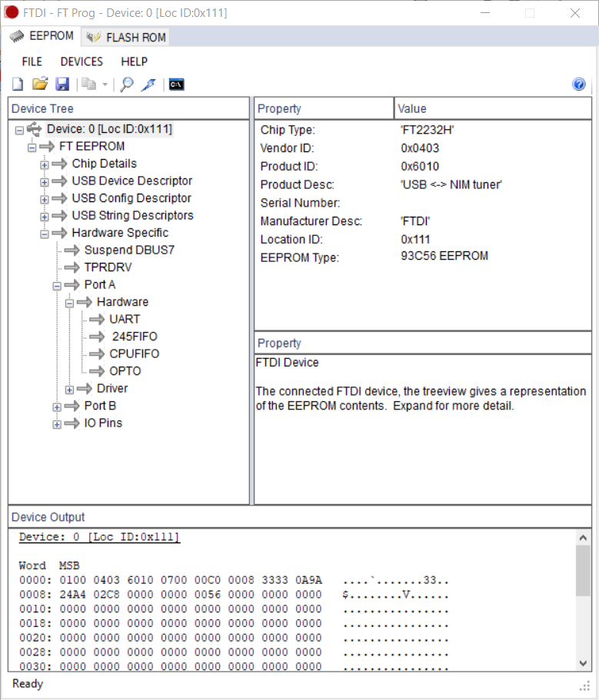599x700 pixels.
Task: Click the arrow icon beside 245FIFO
Action: coord(97,337)
